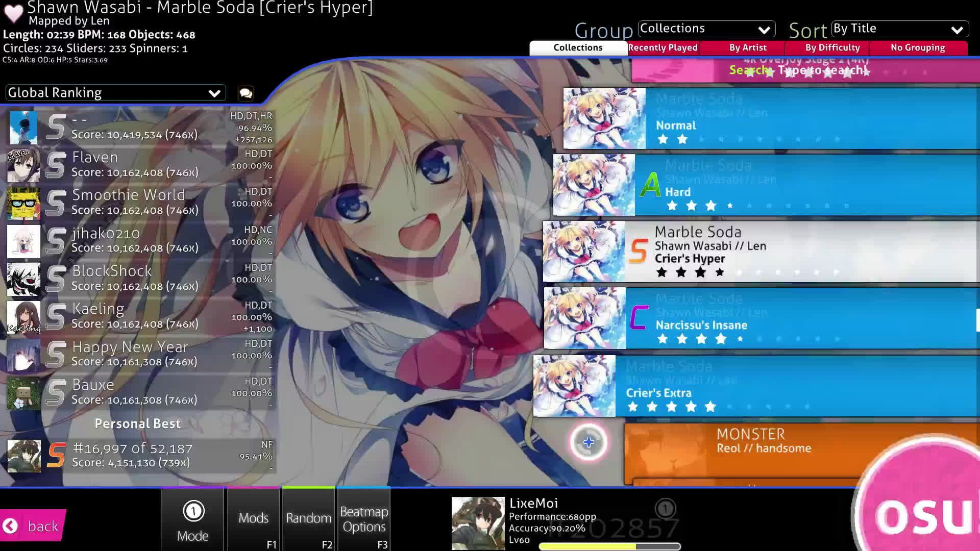Switch to the Recently Played tab
Image resolution: width=980 pixels, height=551 pixels.
(663, 48)
